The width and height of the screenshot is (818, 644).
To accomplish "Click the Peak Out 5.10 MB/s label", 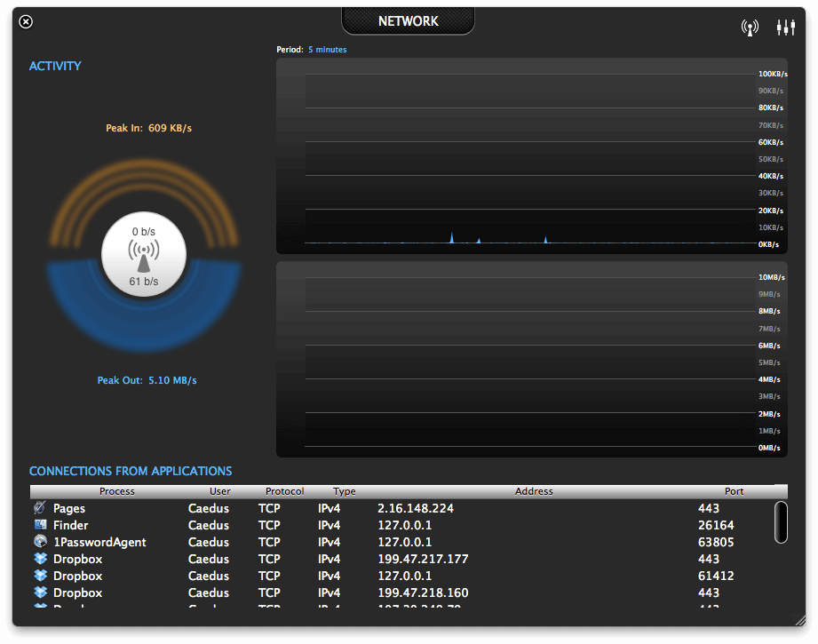I will pos(147,380).
